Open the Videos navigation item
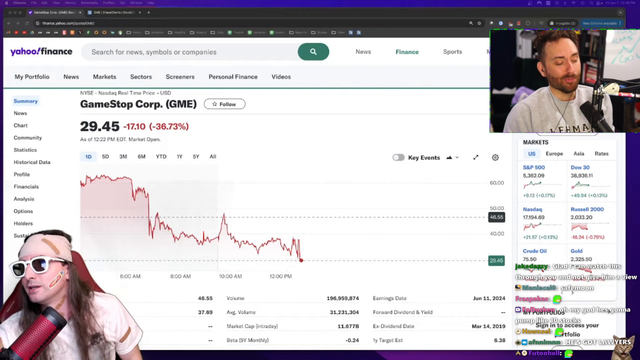640x360 pixels. 281,77
